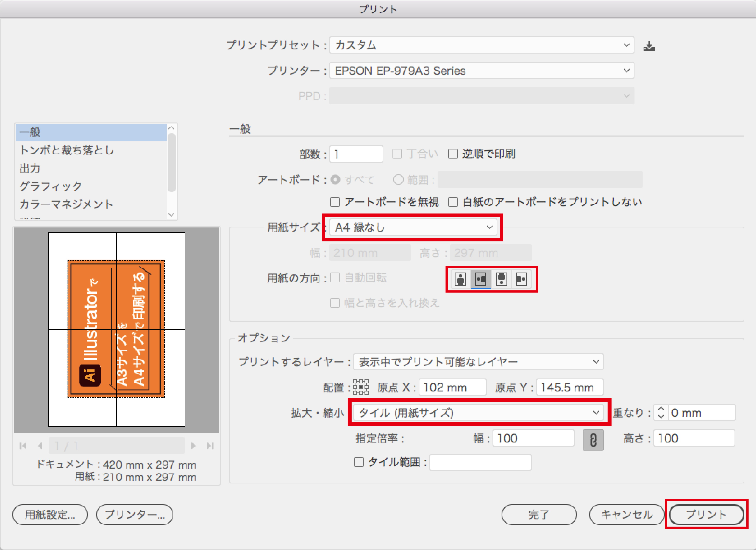Screen dimensions: 756x550
Task: Click the プリント button
Action: coord(706,514)
